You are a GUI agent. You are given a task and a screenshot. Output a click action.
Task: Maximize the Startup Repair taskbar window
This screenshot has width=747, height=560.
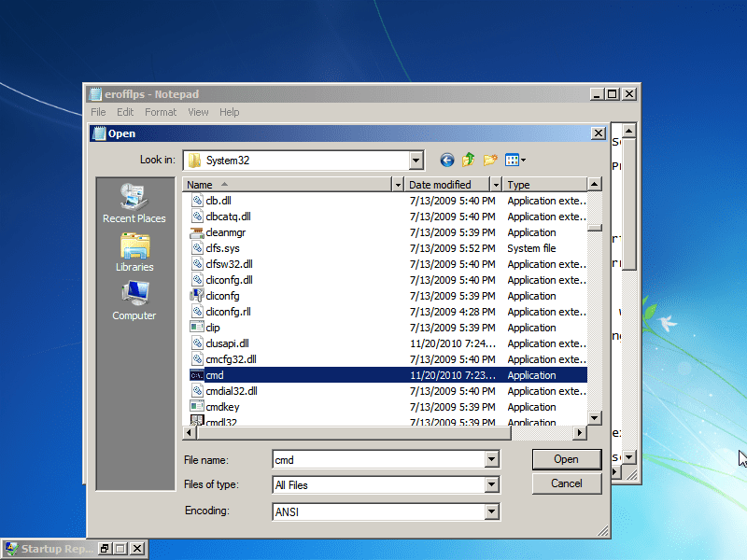(121, 549)
